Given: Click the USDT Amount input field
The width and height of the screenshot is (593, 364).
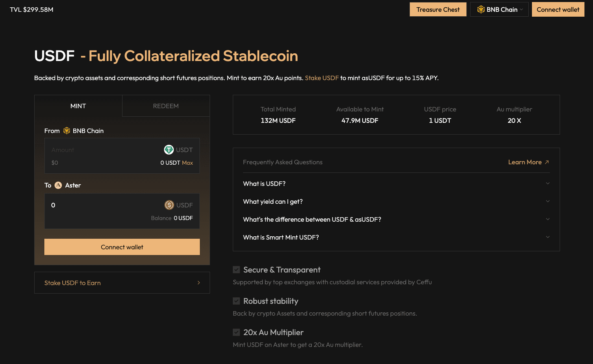Looking at the screenshot, I should point(102,150).
